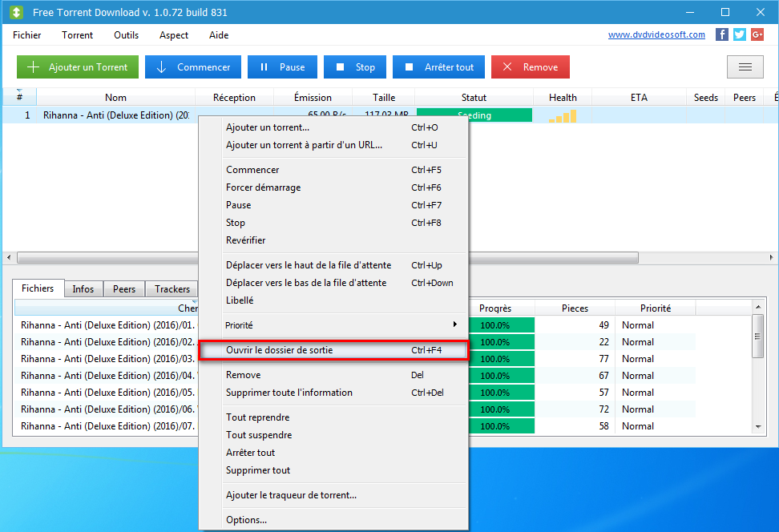Pause the torrent with toolbar Pause button

click(282, 66)
